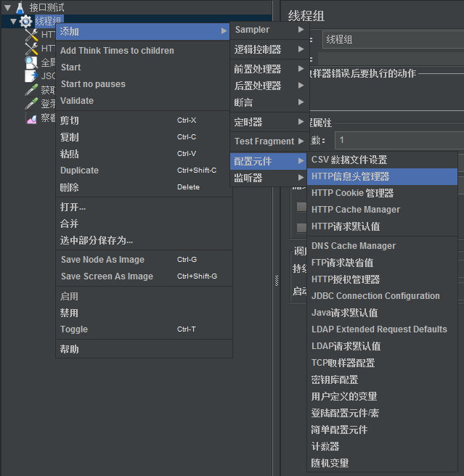The image size is (464, 476).
Task: Click the results tree listener icon
Action: [31, 118]
